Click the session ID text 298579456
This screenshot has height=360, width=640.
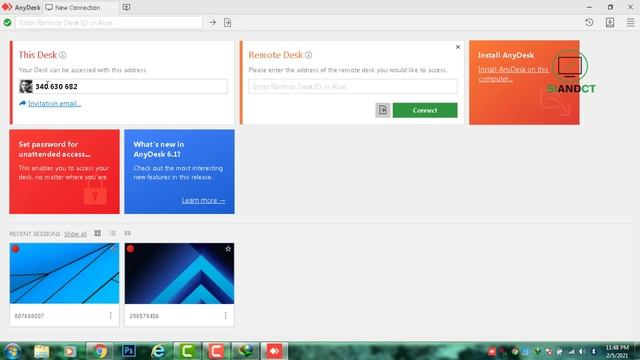(x=144, y=316)
